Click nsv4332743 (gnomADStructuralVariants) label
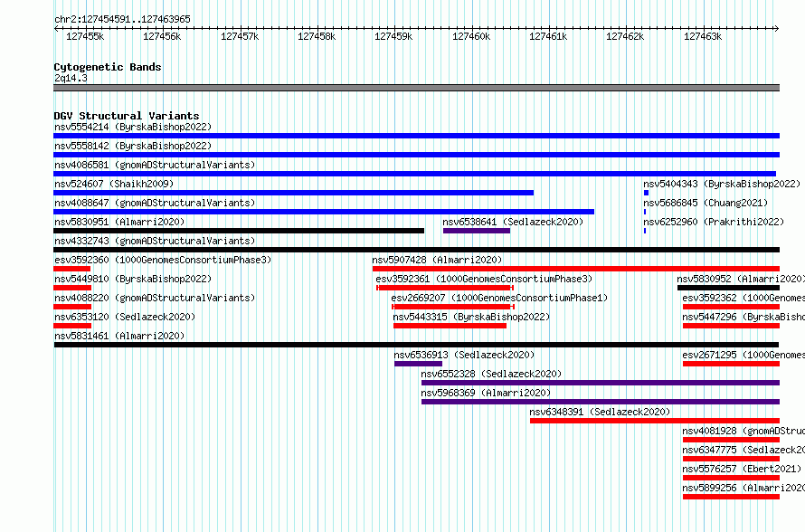This screenshot has height=532, width=805. pos(155,241)
